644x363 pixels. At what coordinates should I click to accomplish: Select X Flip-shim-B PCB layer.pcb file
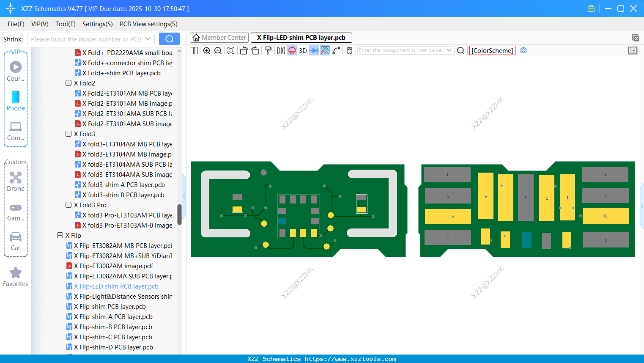(113, 327)
